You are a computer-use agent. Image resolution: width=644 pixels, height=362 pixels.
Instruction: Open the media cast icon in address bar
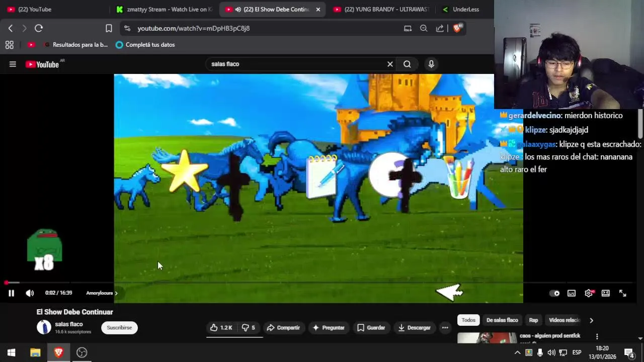408,28
